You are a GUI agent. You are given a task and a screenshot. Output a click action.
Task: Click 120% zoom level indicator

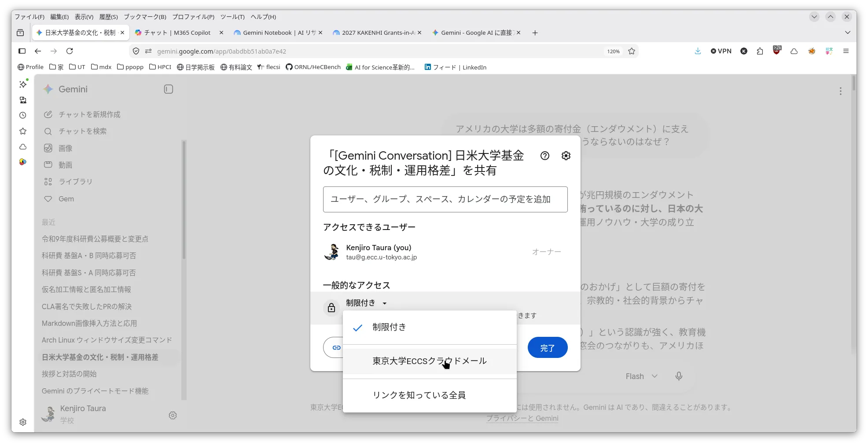tap(613, 51)
